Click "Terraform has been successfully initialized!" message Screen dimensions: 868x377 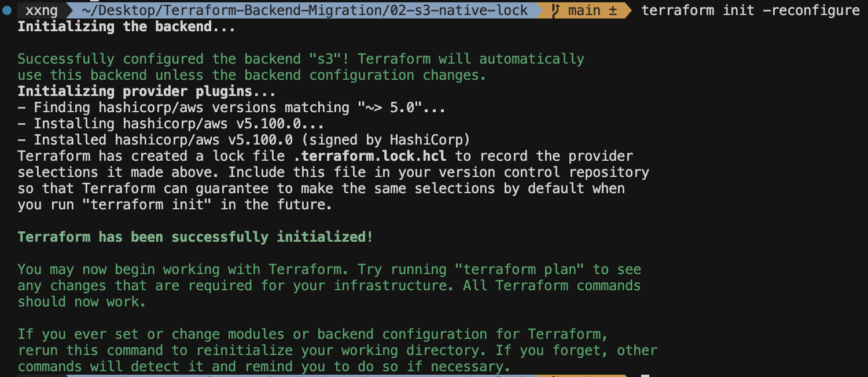click(195, 237)
